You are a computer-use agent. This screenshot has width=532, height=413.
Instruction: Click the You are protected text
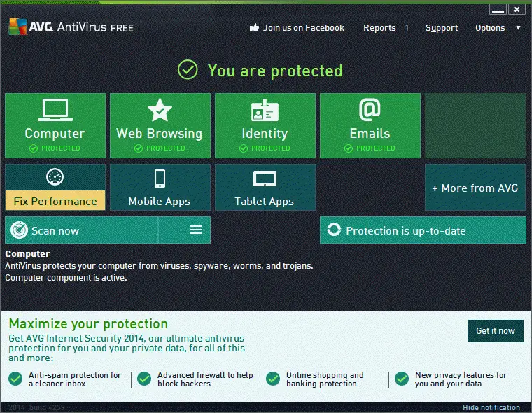pyautogui.click(x=275, y=71)
